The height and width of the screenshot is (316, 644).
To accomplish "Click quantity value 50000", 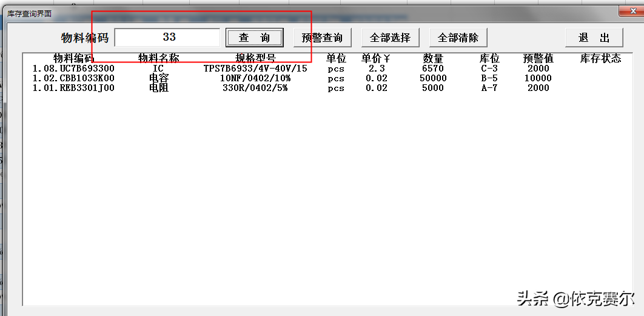I will [433, 78].
